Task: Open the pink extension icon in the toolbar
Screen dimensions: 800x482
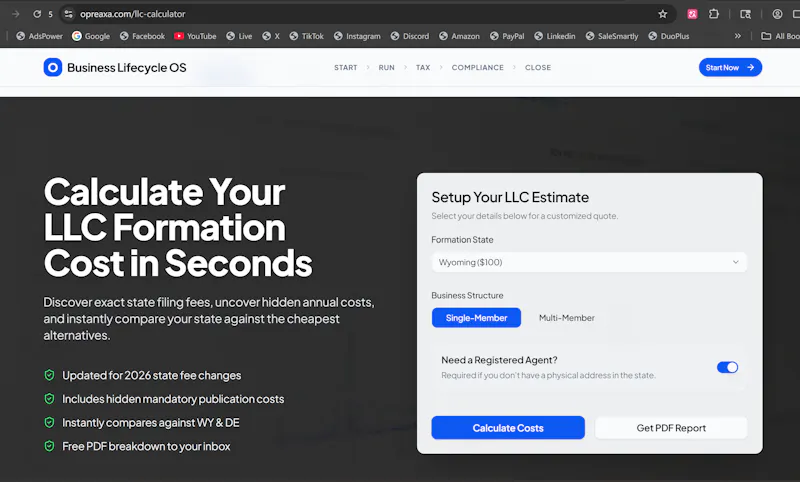Action: pyautogui.click(x=692, y=14)
